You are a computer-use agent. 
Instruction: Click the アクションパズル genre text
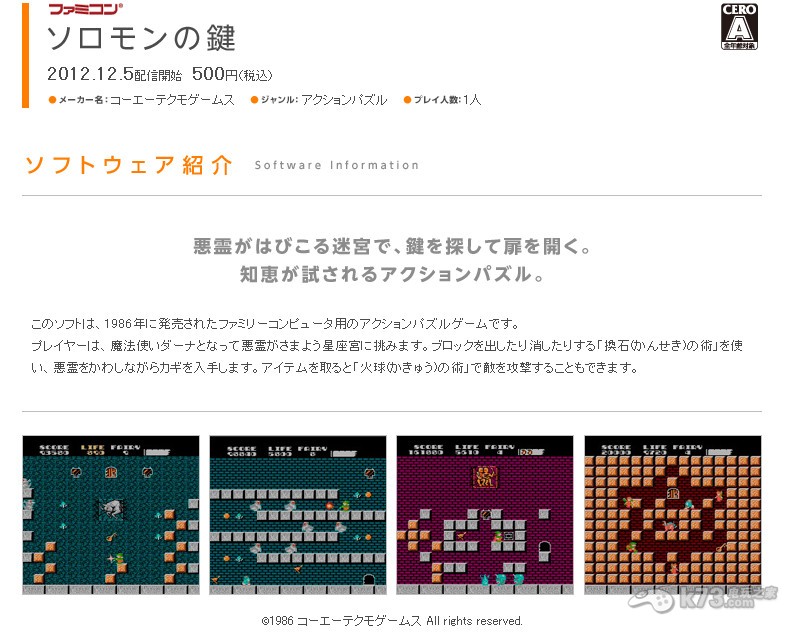[x=344, y=99]
